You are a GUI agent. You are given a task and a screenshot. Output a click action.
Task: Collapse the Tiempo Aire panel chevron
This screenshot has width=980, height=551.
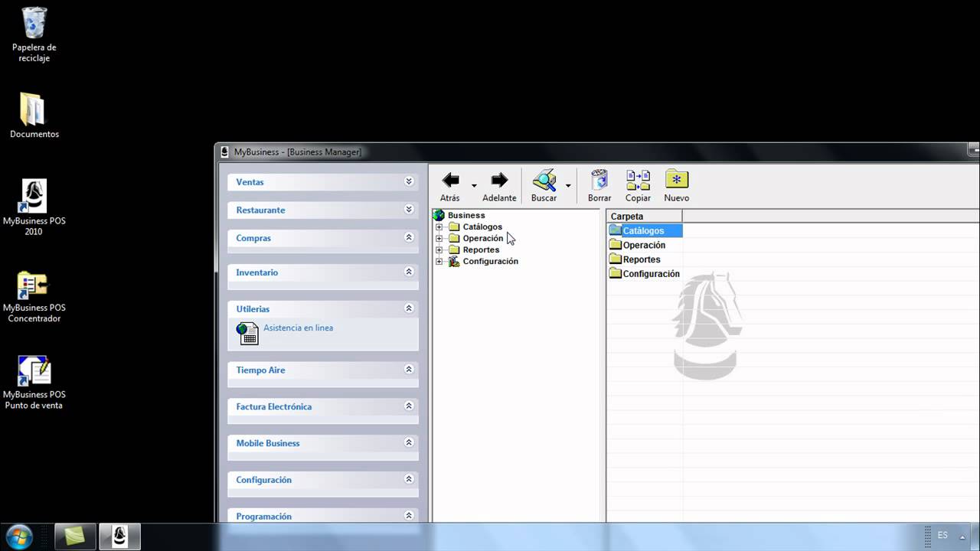click(x=409, y=369)
